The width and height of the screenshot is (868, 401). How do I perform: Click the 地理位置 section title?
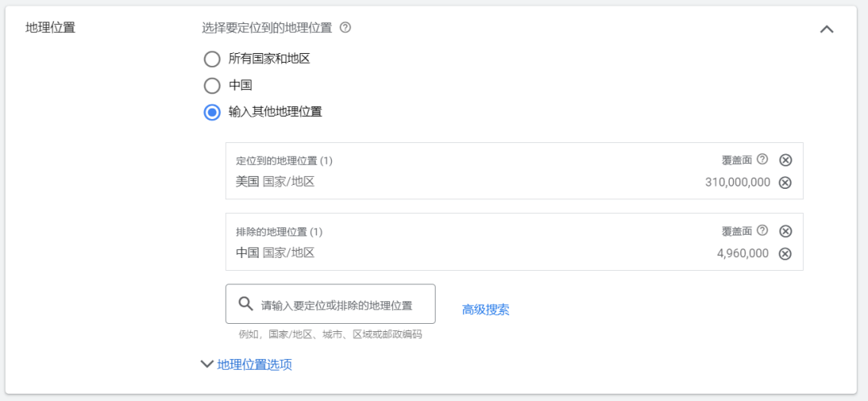tap(51, 27)
